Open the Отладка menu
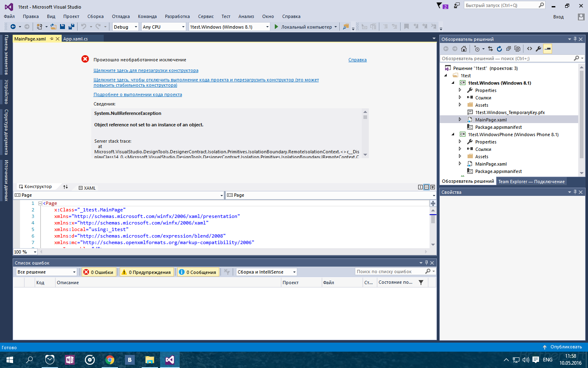Screen dimensions: 588x368 (121, 16)
